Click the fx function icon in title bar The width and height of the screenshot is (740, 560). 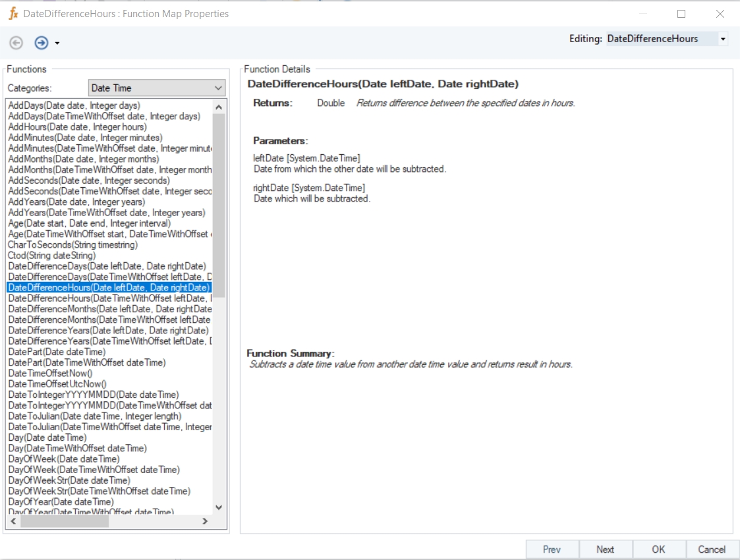(x=13, y=13)
